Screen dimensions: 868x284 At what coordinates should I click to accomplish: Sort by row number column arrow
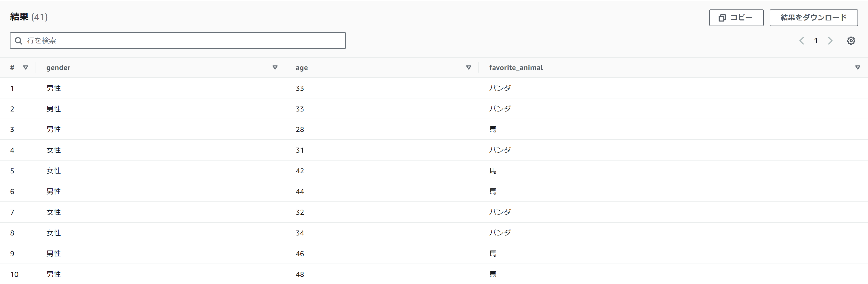(x=26, y=68)
